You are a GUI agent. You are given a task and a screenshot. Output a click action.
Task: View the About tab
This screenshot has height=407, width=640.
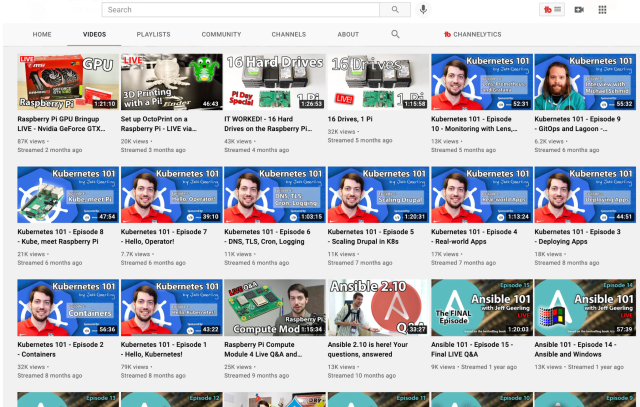click(348, 34)
